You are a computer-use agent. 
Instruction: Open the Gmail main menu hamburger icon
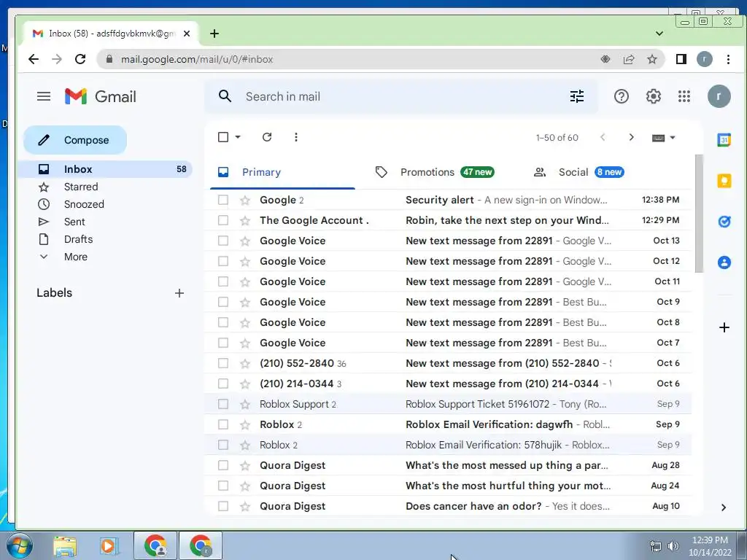(x=43, y=97)
